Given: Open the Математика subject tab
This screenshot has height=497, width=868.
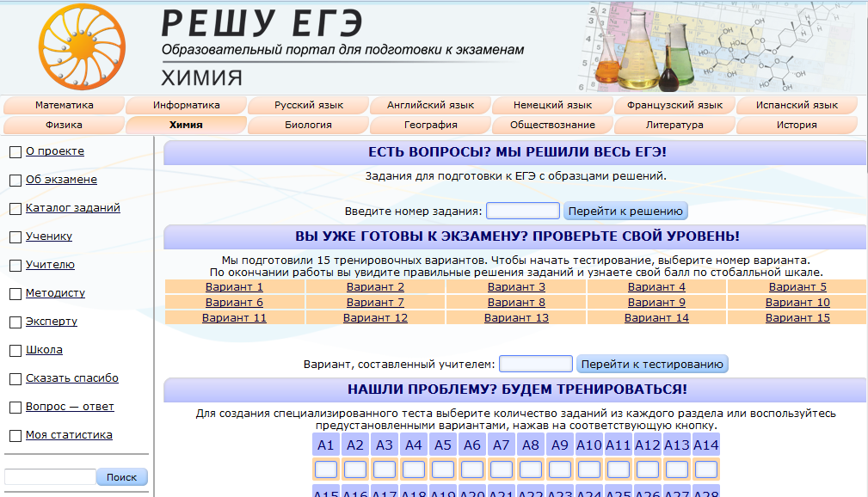Looking at the screenshot, I should pos(65,106).
